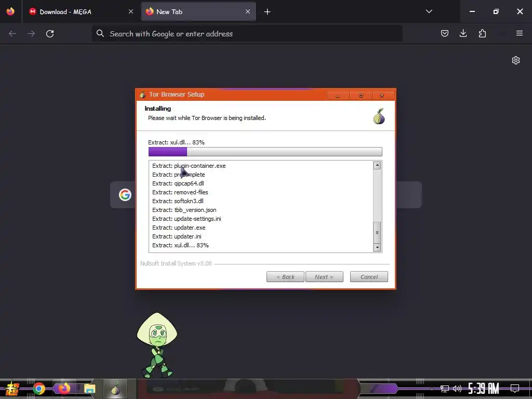Open the notification center icon
Viewport: 532px width, 399px height.
(x=515, y=389)
